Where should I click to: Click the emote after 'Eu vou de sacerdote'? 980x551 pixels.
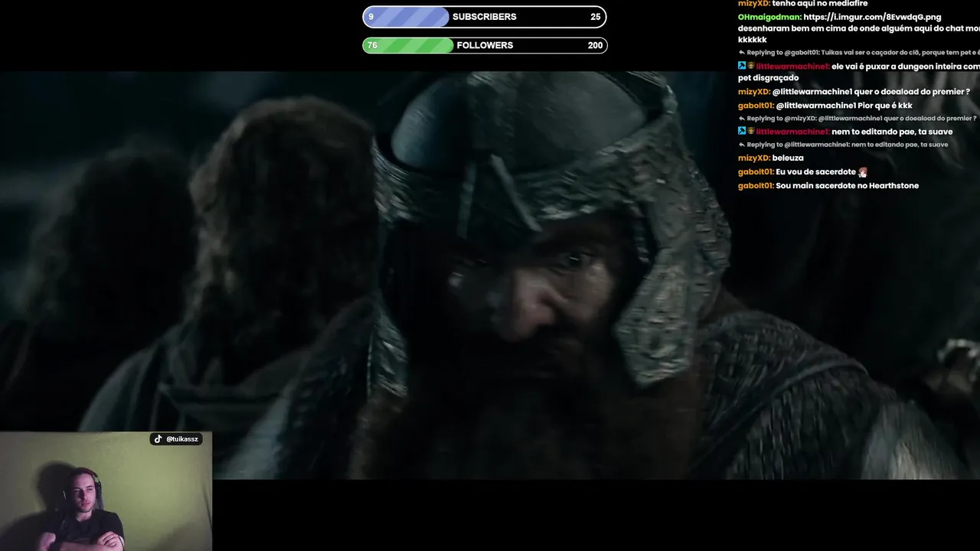(863, 172)
